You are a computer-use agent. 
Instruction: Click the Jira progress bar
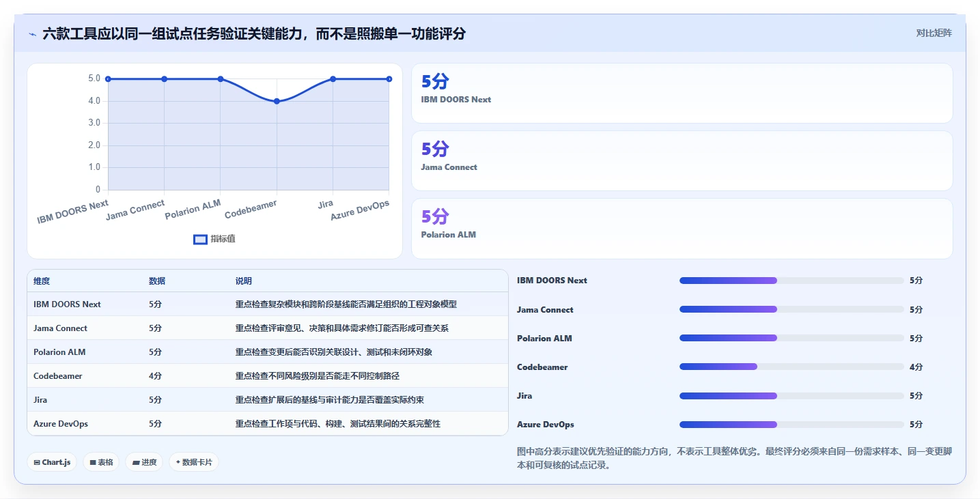(792, 396)
